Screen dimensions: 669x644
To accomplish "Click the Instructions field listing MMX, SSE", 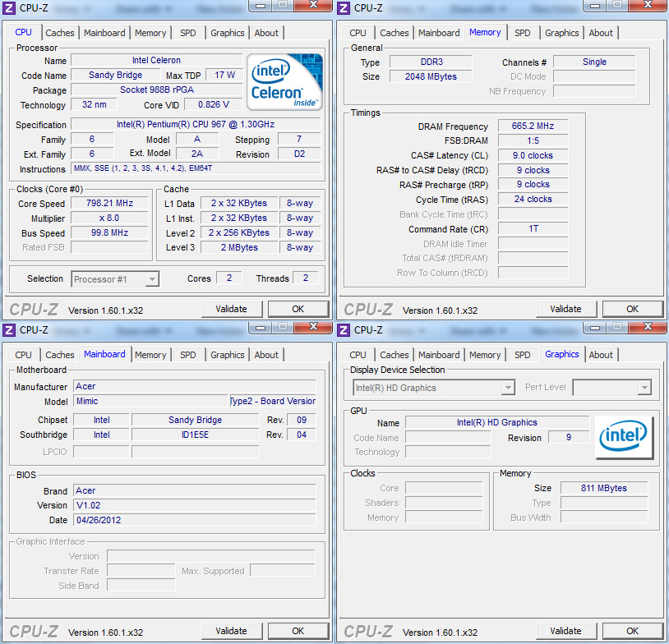I will click(196, 168).
